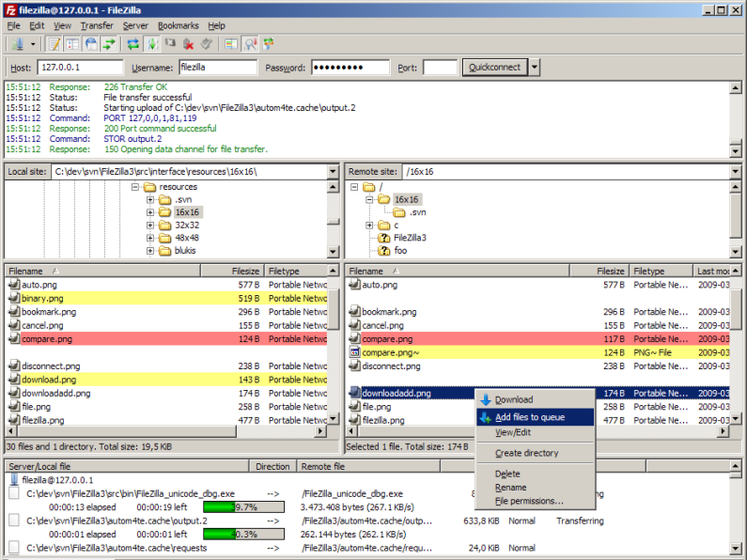Screen dimensions: 747x560
Task: Click the server icon beside filezilla@127.0.0.1 in queue
Action: tap(14, 479)
